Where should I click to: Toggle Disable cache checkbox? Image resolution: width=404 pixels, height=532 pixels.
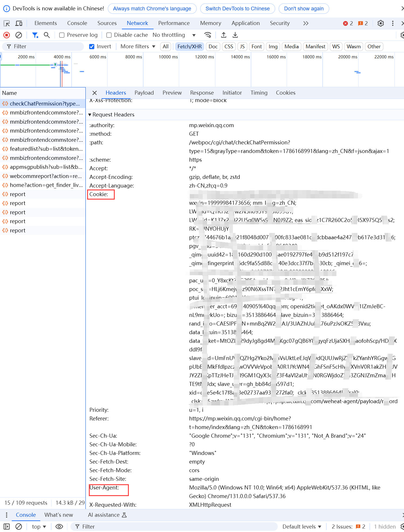pos(109,35)
